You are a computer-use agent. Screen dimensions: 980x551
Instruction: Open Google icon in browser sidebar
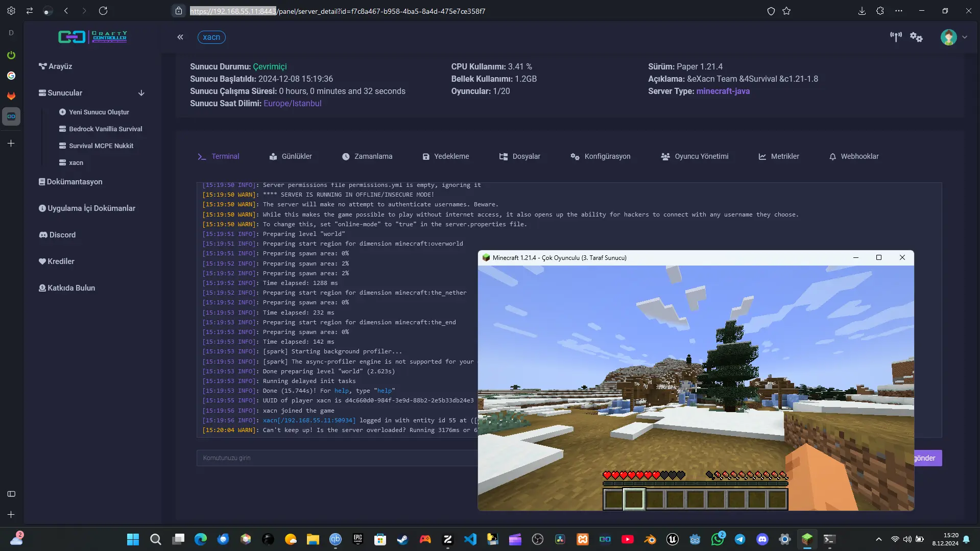pos(11,76)
